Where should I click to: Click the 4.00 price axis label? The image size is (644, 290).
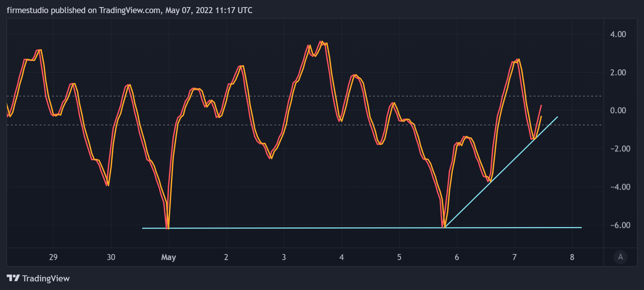click(x=618, y=34)
